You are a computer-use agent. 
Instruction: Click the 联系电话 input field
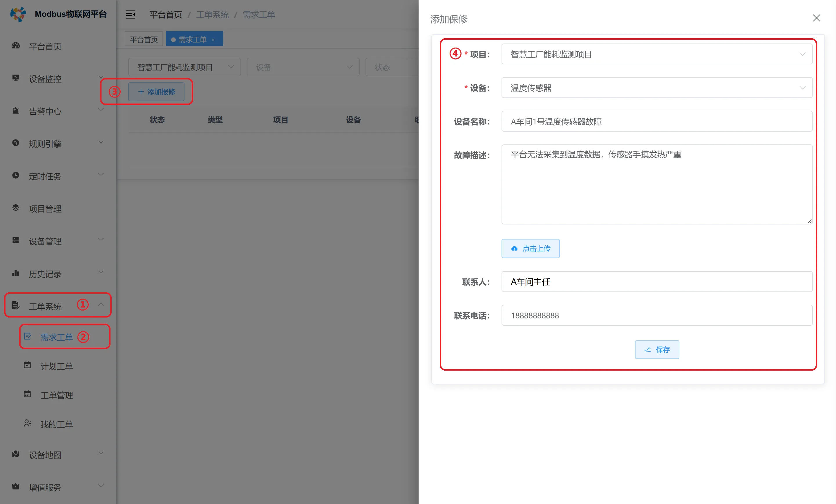[656, 315]
